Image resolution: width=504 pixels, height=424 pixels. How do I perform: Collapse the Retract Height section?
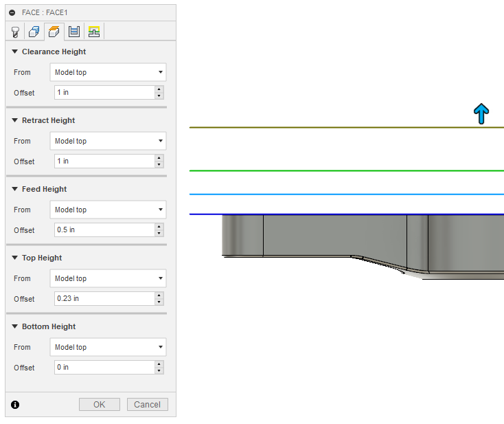(14, 120)
